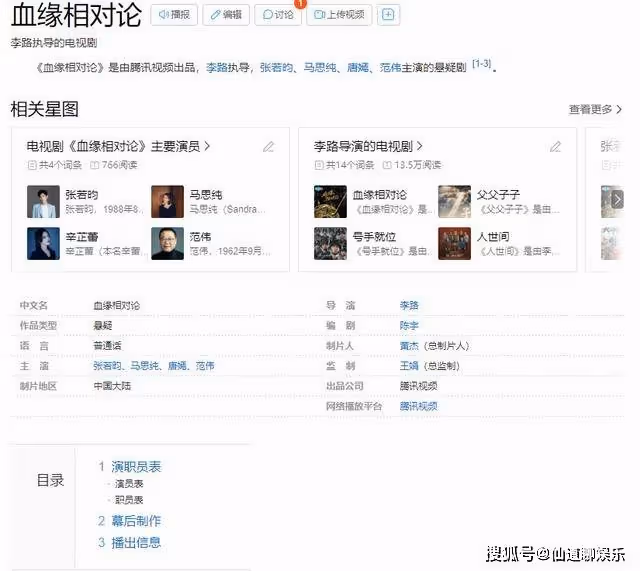Click the plus add icon button
Viewport: 640px width, 571px height.
(388, 15)
